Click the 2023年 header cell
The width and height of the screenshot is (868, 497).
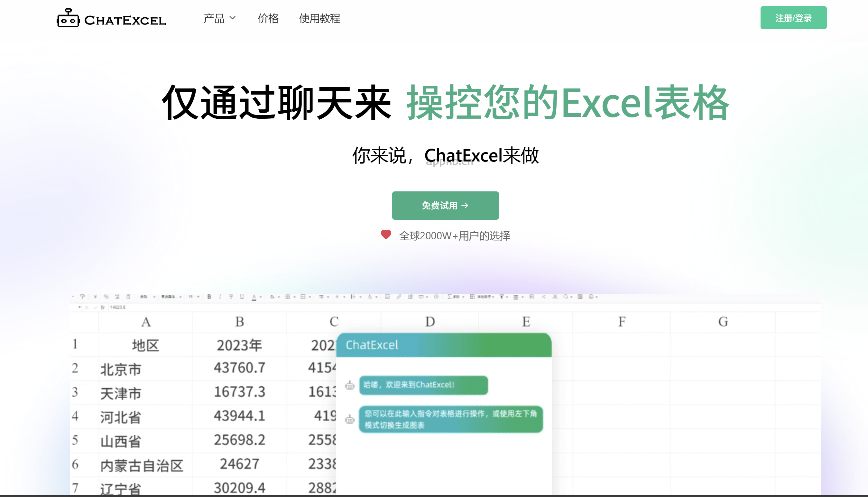pyautogui.click(x=240, y=345)
